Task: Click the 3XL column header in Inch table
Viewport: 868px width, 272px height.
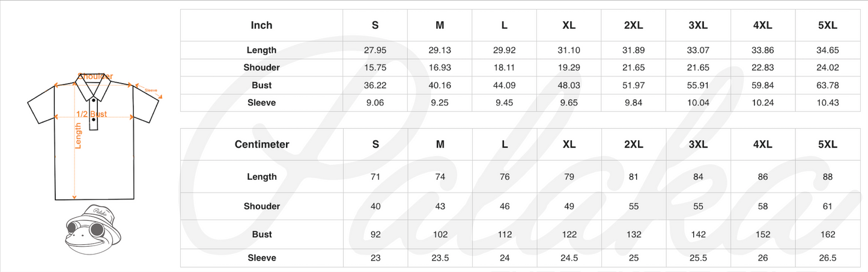Action: [698, 25]
